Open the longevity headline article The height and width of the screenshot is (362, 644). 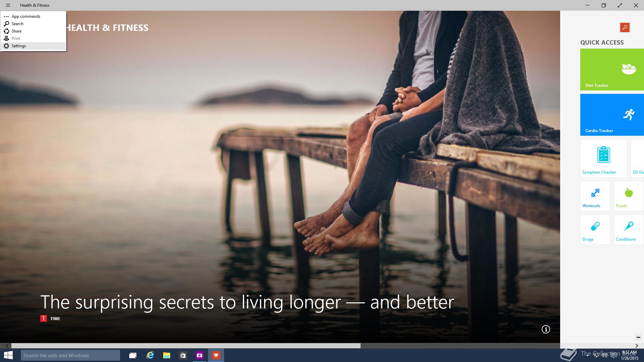pos(247,302)
